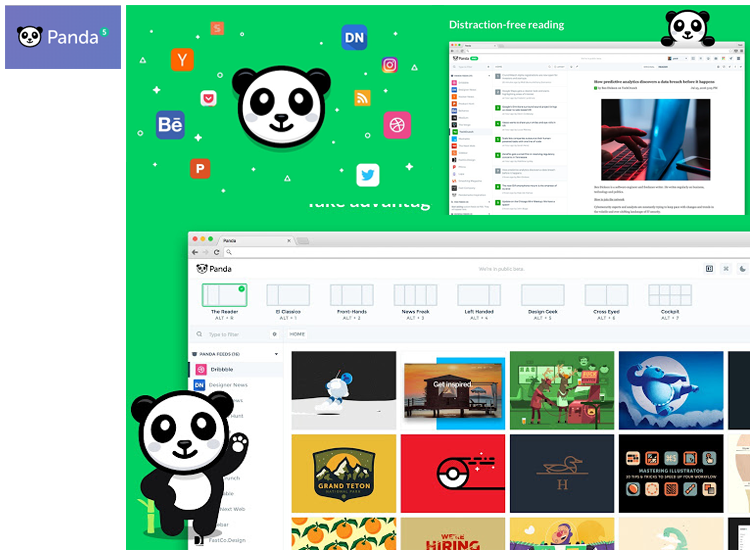Open the Grand Teton badge thumbnail
Image resolution: width=750 pixels, height=550 pixels.
coord(344,473)
